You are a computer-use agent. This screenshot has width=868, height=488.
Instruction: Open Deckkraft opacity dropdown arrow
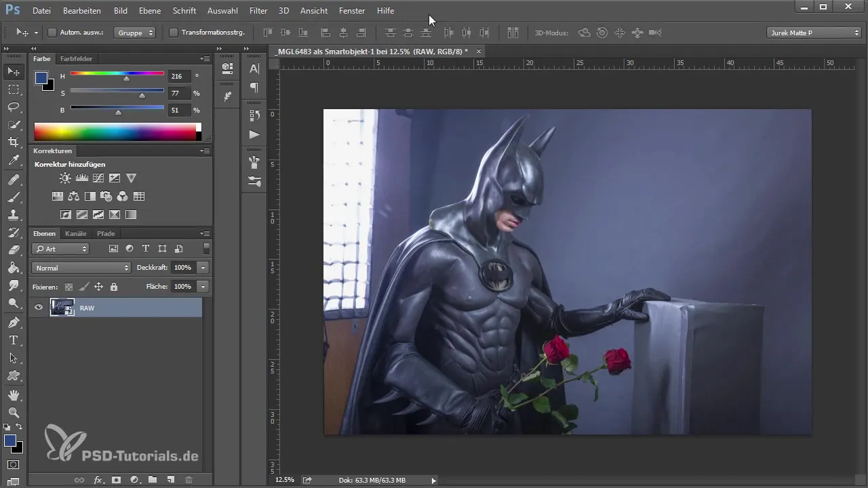[203, 268]
